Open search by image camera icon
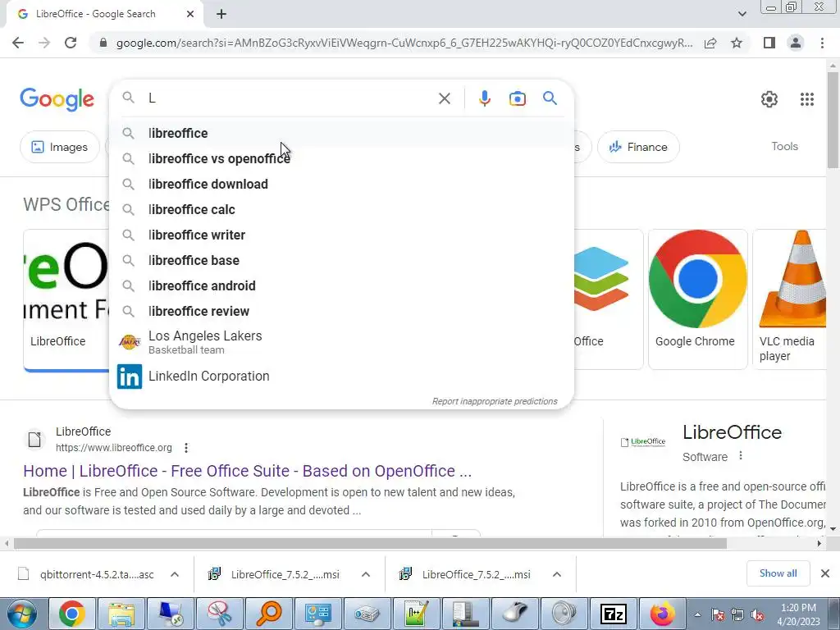 [517, 98]
